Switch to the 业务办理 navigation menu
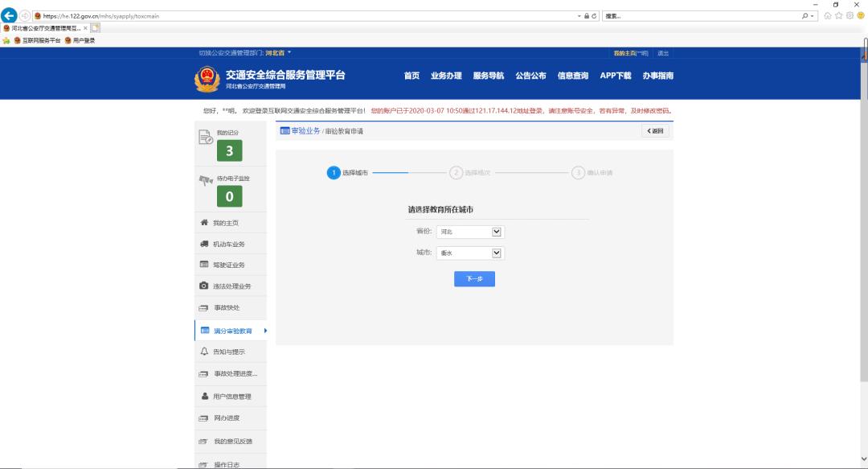The width and height of the screenshot is (868, 469). (x=447, y=76)
